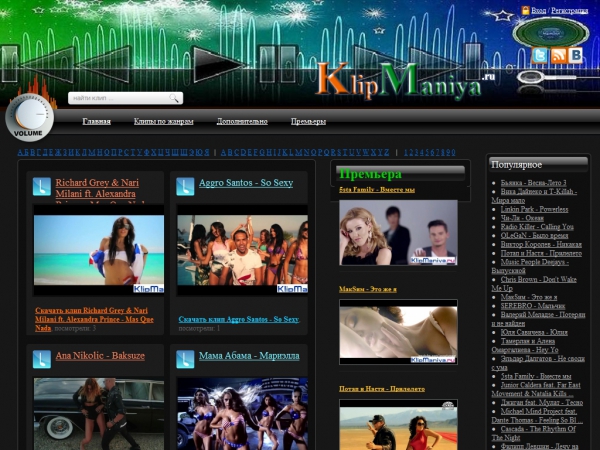600x450 pixels.
Task: Open popular clip SEREBRO - Мальчик
Action: [533, 306]
